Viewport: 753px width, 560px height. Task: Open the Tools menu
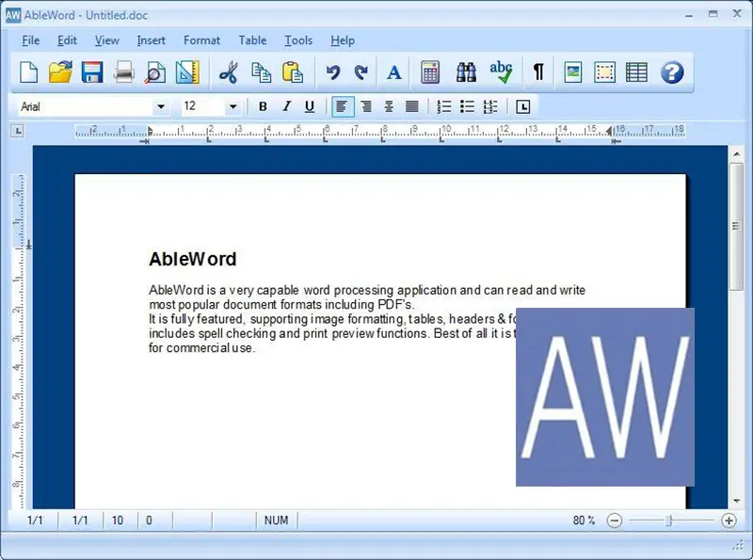[298, 40]
